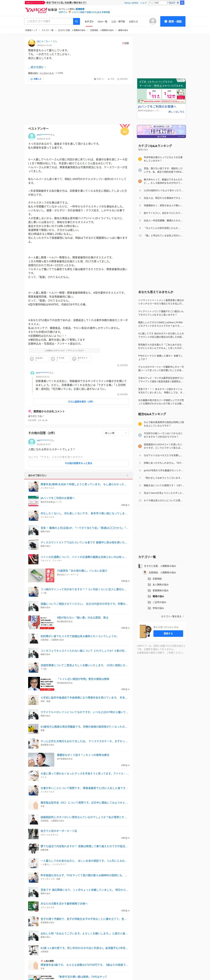
Task: Open 職場の悩み tag under the question
Action: pos(33,73)
